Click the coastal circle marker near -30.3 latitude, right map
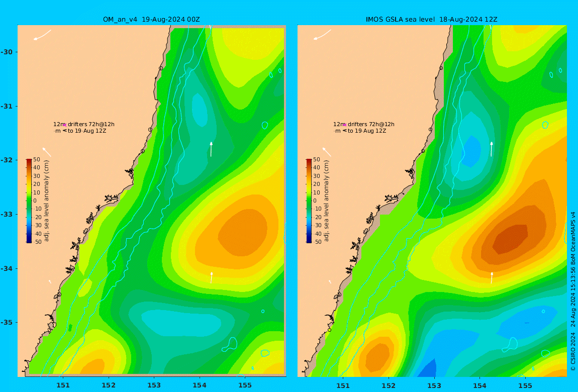The width and height of the screenshot is (578, 392). coord(441,68)
